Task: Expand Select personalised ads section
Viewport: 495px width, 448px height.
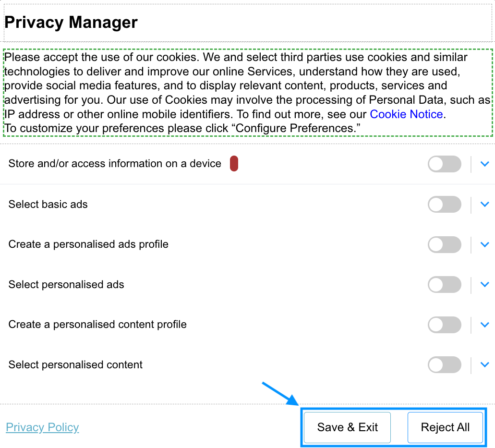Action: (x=484, y=284)
